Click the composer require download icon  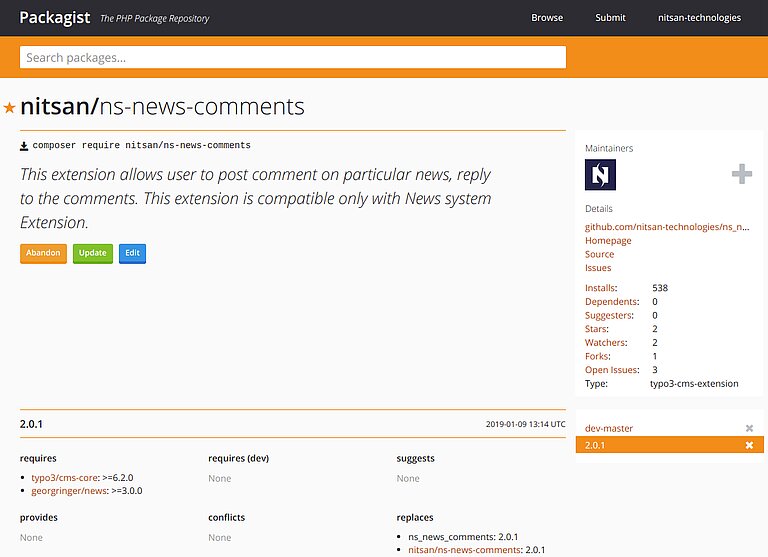(x=24, y=146)
